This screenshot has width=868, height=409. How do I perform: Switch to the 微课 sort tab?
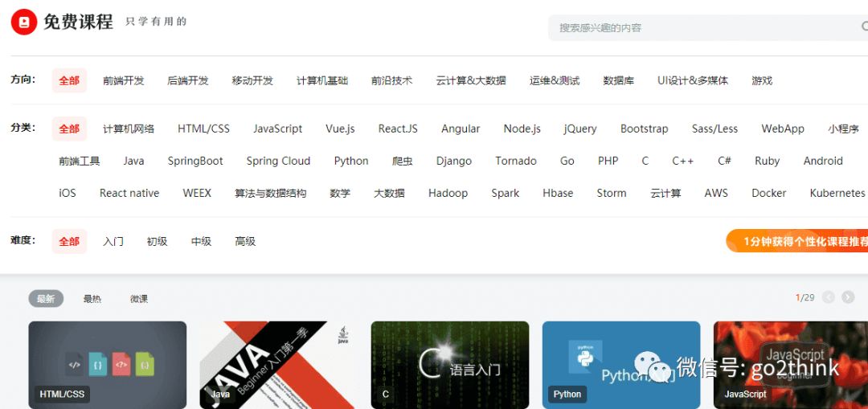tap(139, 299)
